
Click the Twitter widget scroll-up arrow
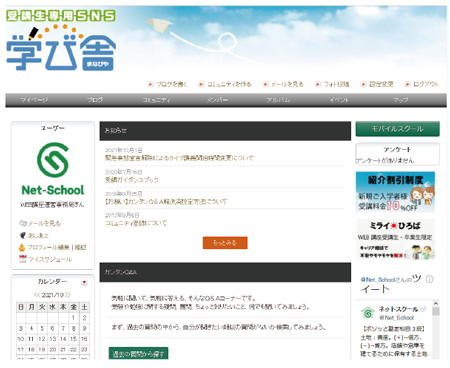point(436,303)
